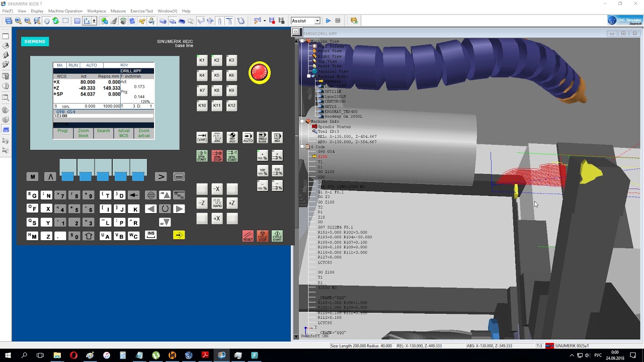Click the M machine area key

tap(32, 176)
